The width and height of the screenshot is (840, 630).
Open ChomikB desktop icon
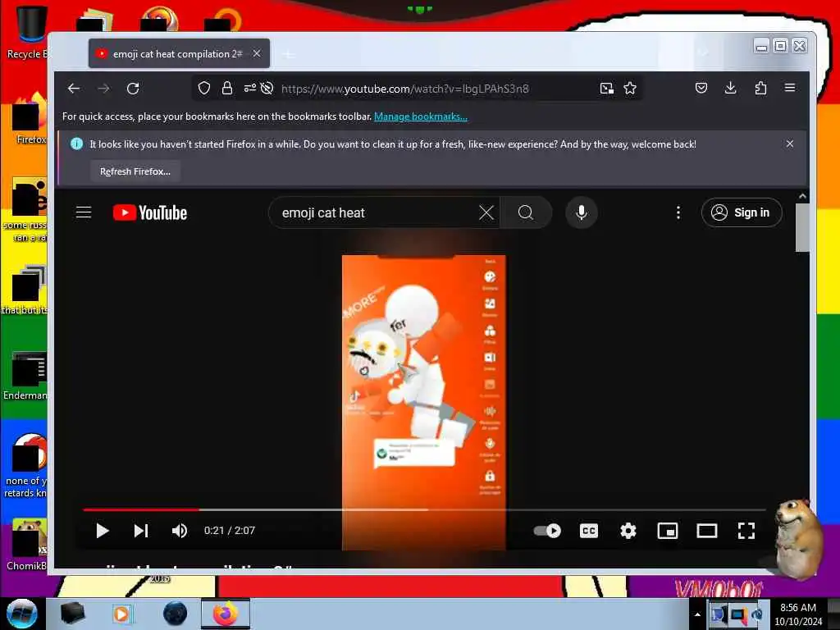(x=27, y=546)
